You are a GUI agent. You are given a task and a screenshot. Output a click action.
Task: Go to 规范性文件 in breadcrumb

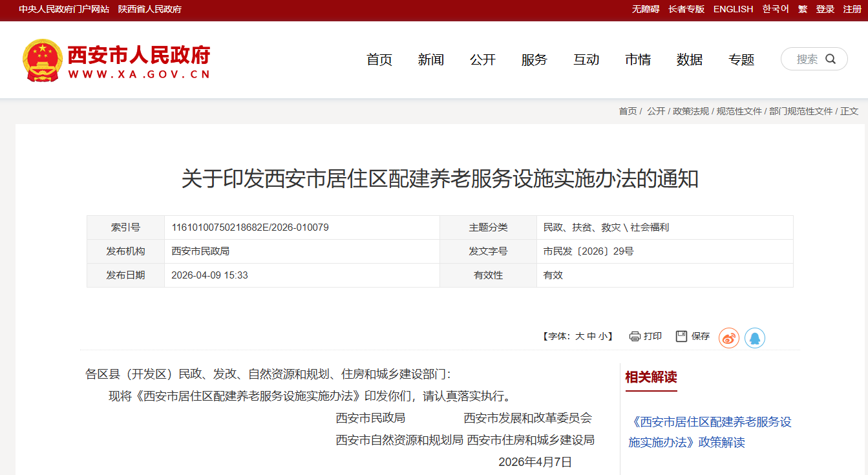tap(739, 111)
